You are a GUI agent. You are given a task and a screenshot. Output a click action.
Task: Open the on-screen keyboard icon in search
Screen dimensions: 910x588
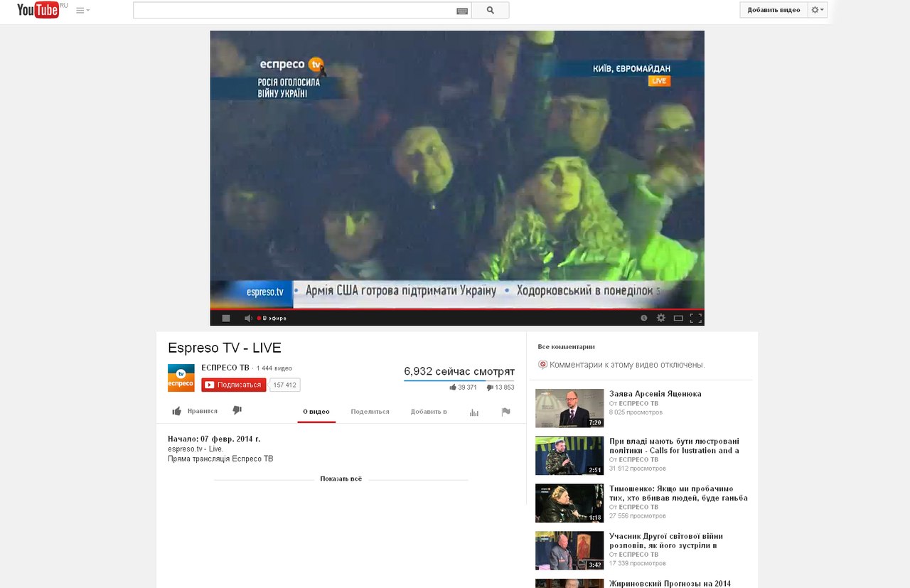pyautogui.click(x=462, y=11)
